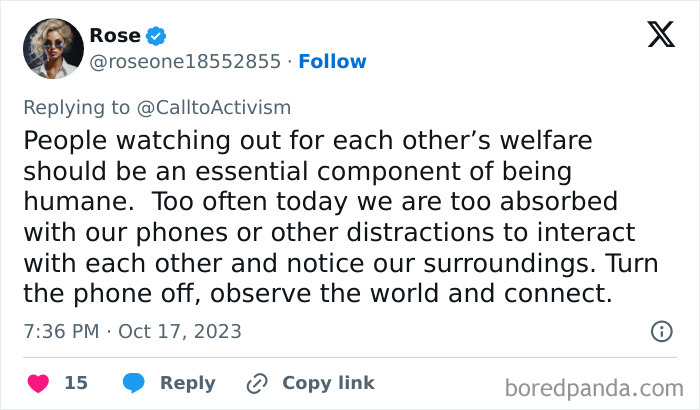Image resolution: width=700 pixels, height=410 pixels.
Task: Open the tweet info circle icon
Action: coord(661,331)
